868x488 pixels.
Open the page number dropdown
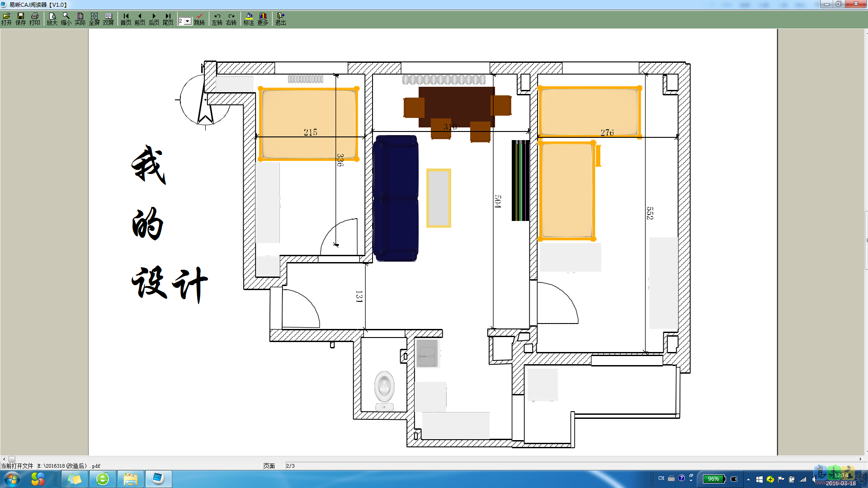(x=188, y=21)
